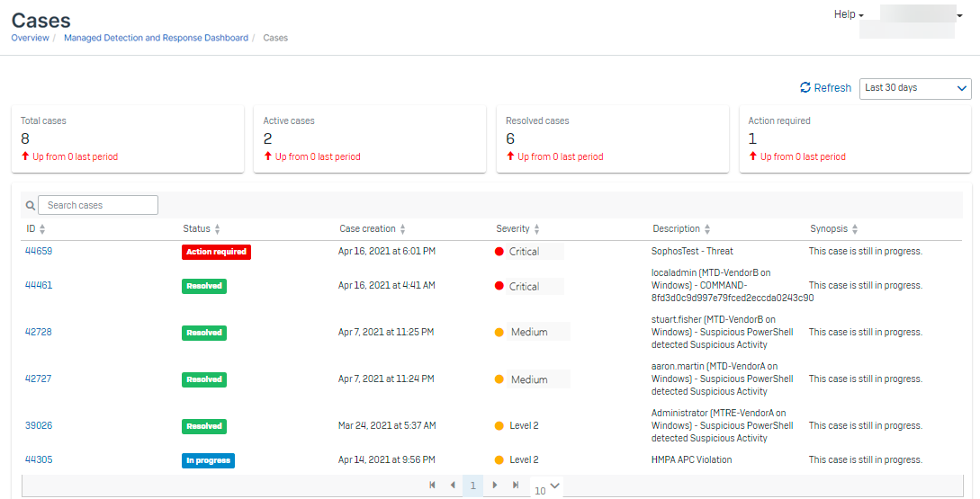980x499 pixels.
Task: Open Managed Detection and Response Dashboard breadcrumb
Action: [x=156, y=38]
